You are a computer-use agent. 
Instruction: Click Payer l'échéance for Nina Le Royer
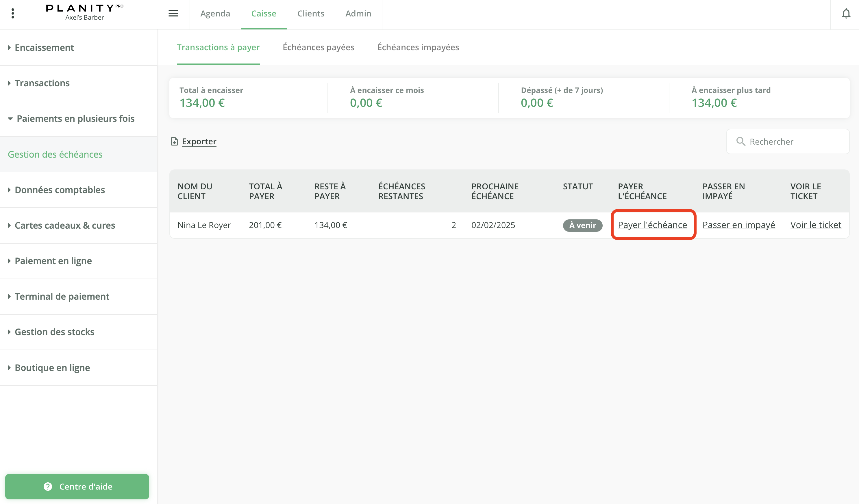pyautogui.click(x=652, y=225)
